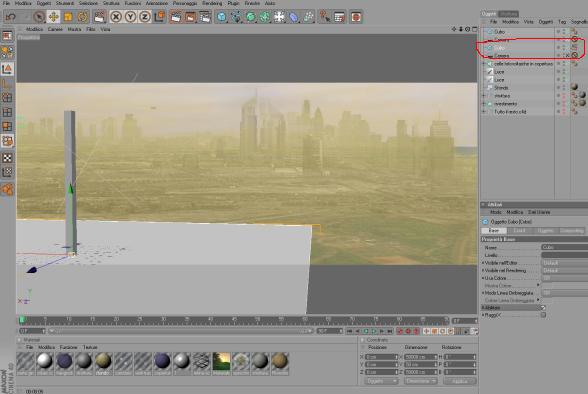Open the viewport Filtro menu
This screenshot has width=588, height=394.
[x=90, y=29]
